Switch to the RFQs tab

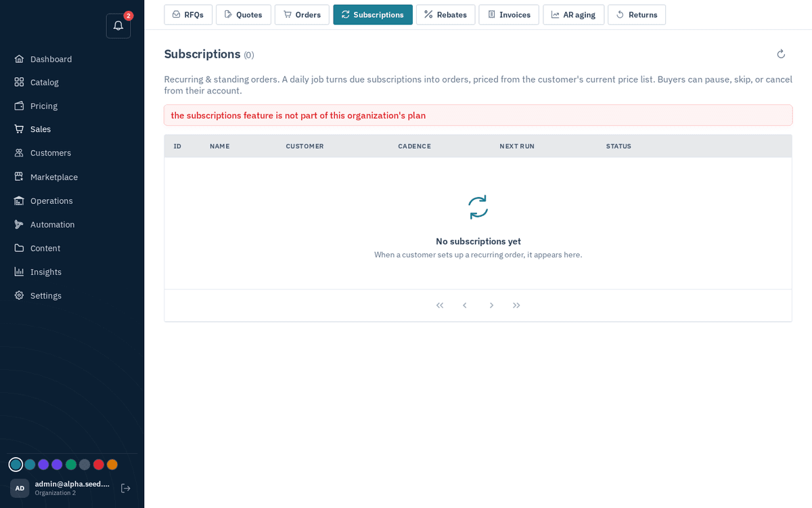pyautogui.click(x=188, y=15)
